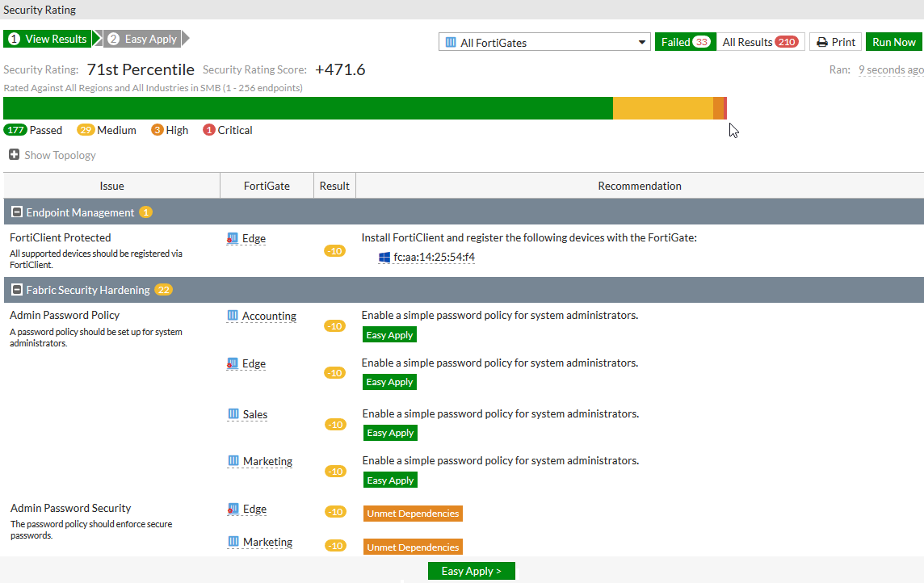Click Easy Apply for the Accounting FortiGate
Screen dimensions: 924x583
(x=389, y=335)
